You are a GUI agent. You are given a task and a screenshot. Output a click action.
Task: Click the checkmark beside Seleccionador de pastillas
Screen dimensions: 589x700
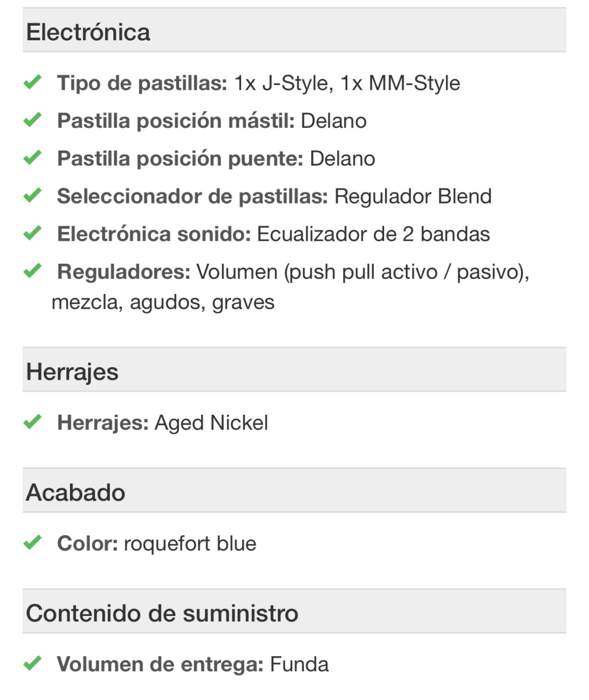coord(32,195)
